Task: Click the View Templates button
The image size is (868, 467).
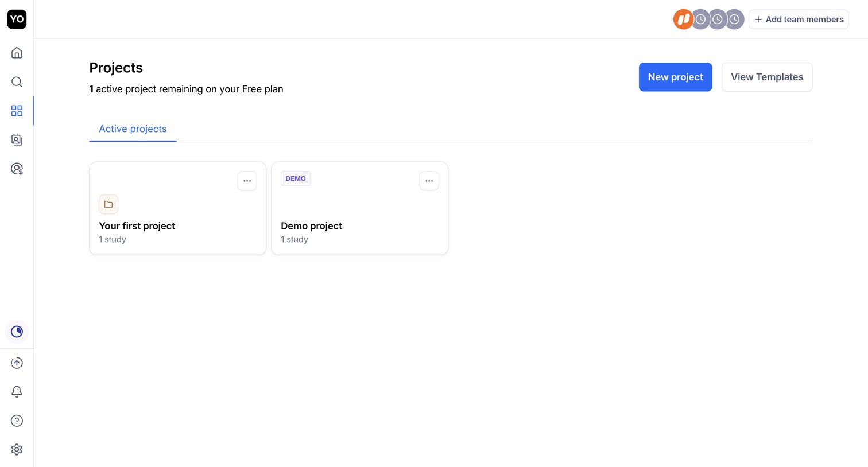Action: point(767,77)
